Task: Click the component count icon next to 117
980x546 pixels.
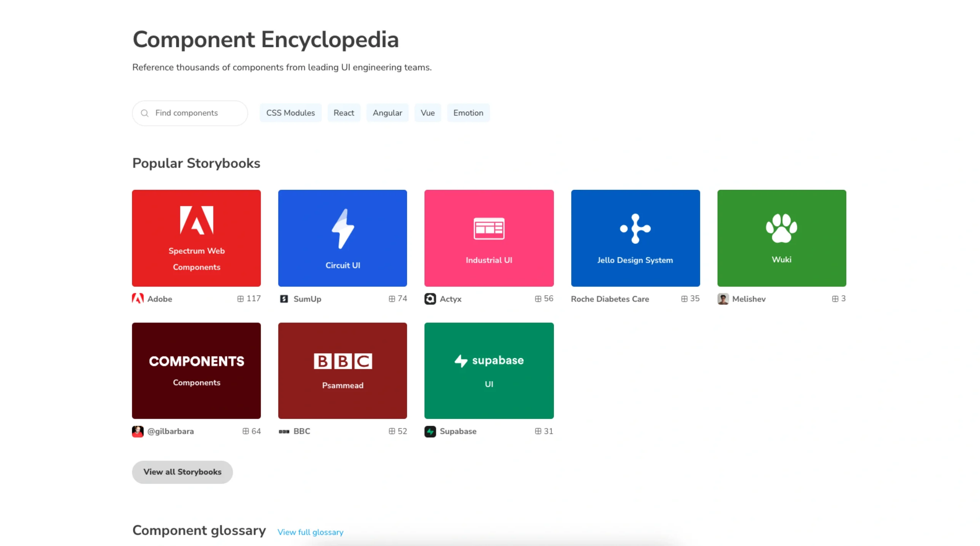Action: [x=240, y=299]
